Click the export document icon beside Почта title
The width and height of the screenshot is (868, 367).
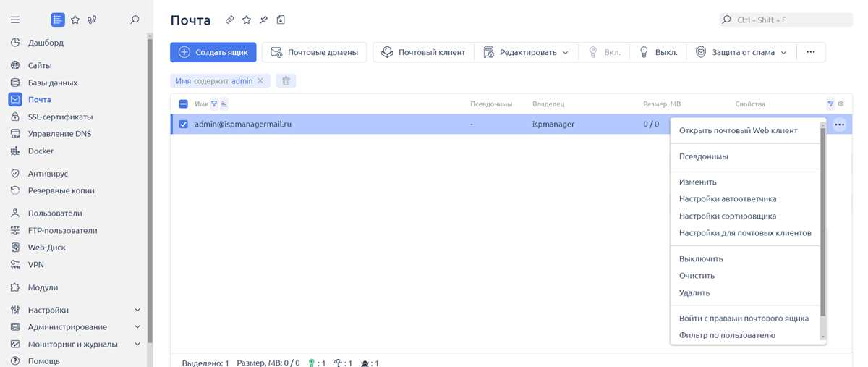[x=281, y=20]
